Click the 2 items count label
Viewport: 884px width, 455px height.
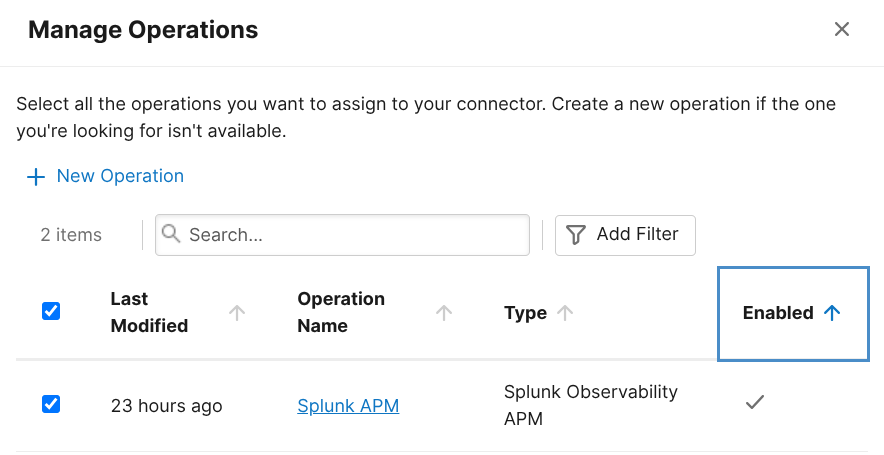pyautogui.click(x=71, y=235)
